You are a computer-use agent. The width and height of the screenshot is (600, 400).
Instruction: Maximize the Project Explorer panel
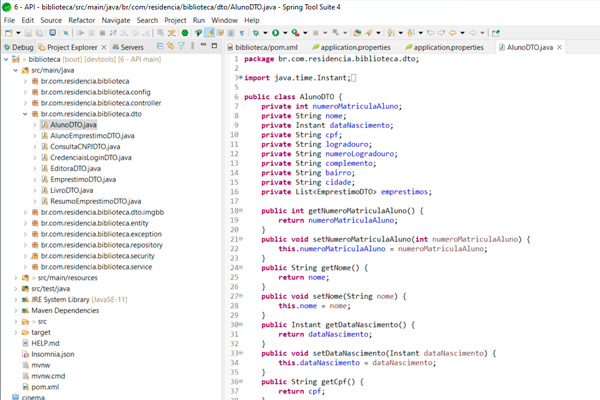pos(214,46)
